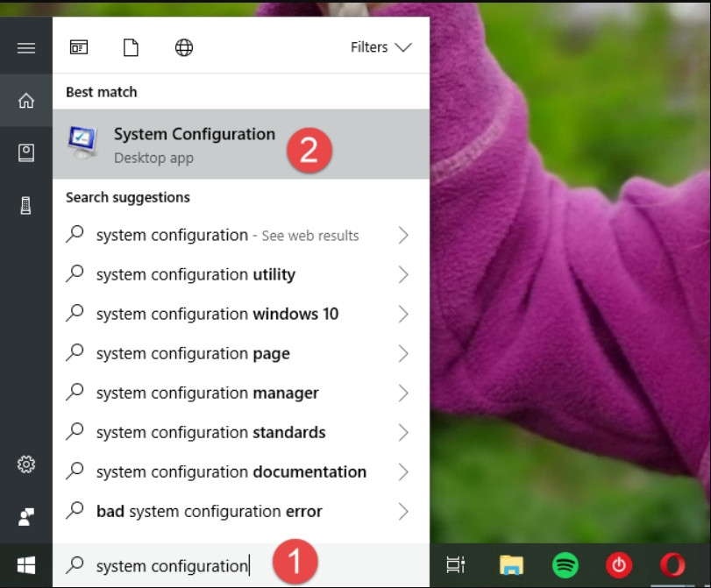Viewport: 711px width, 588px height.
Task: Click the Web filter globe icon
Action: (x=183, y=48)
